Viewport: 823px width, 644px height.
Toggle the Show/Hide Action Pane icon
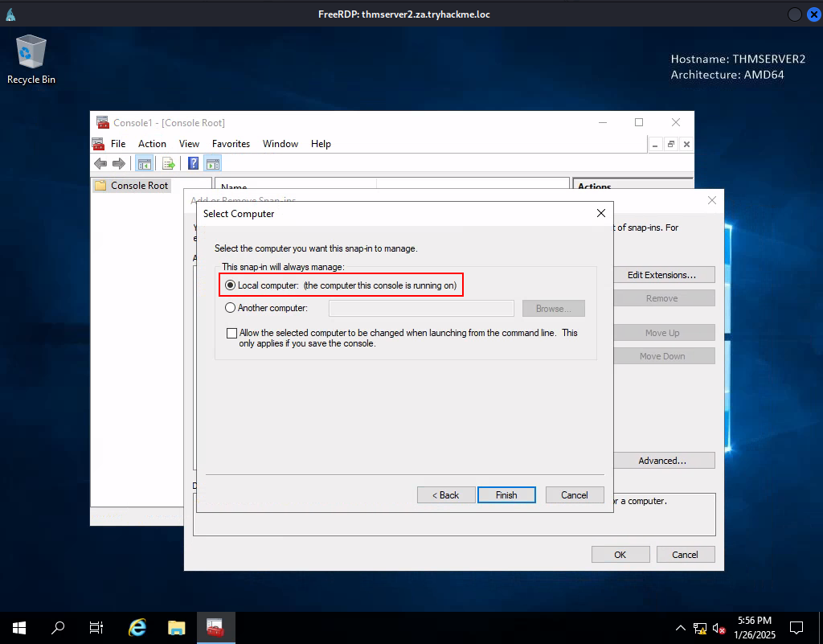pos(213,164)
